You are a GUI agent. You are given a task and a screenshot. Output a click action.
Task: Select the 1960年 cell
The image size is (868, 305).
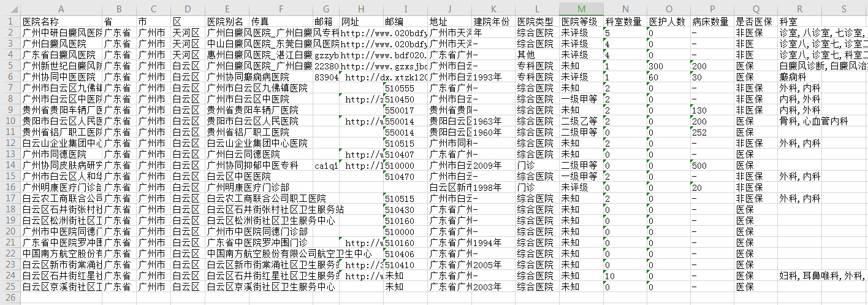coord(493,132)
